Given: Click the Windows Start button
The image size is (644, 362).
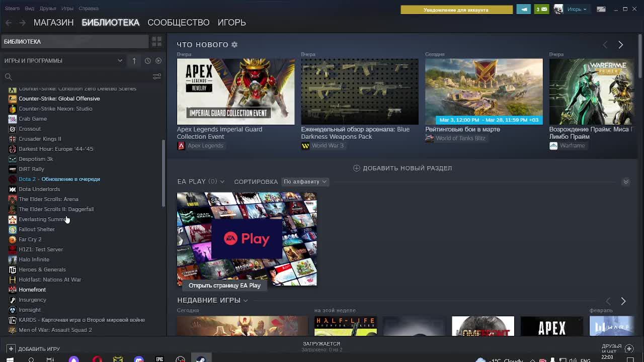Looking at the screenshot, I should click(x=10, y=359).
